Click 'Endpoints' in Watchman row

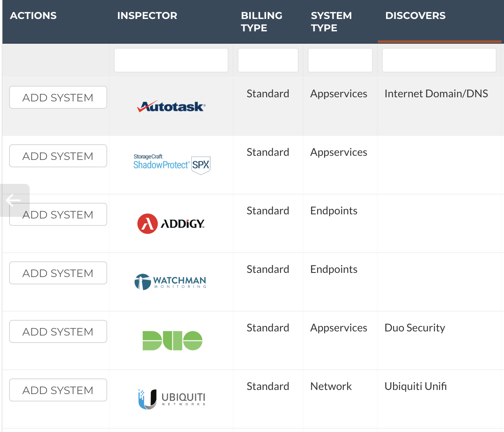pos(334,269)
